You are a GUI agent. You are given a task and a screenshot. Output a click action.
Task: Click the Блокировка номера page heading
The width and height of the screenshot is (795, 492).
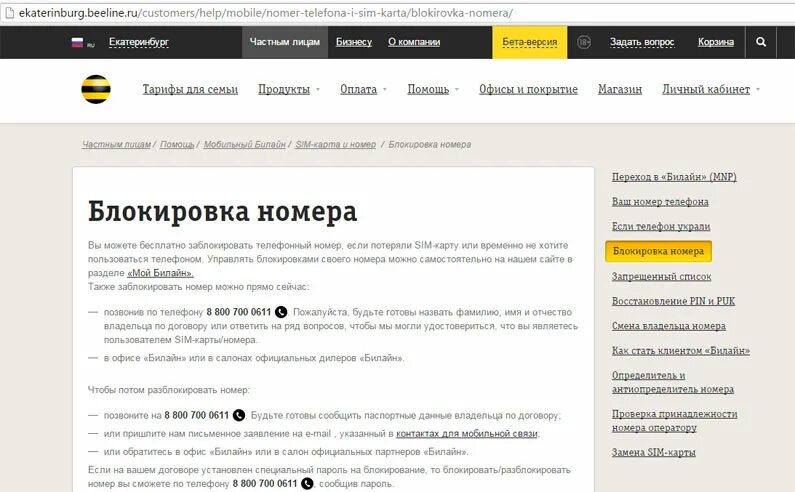coord(223,212)
